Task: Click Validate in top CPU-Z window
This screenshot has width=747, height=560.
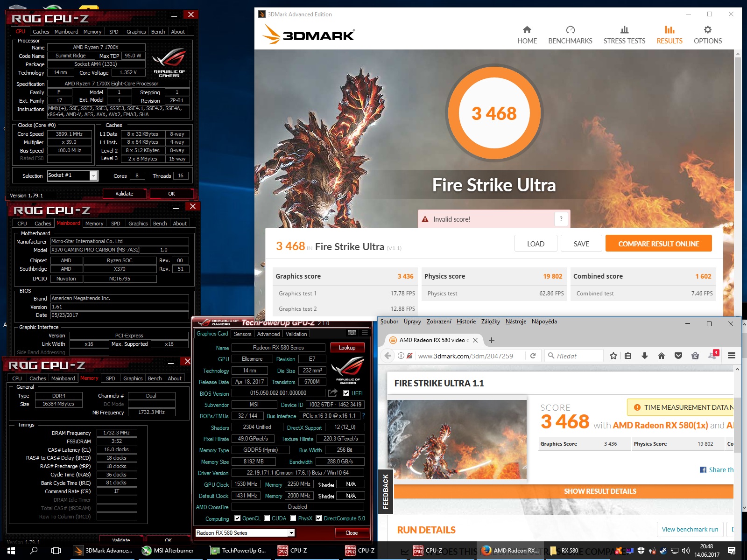Action: 124,194
